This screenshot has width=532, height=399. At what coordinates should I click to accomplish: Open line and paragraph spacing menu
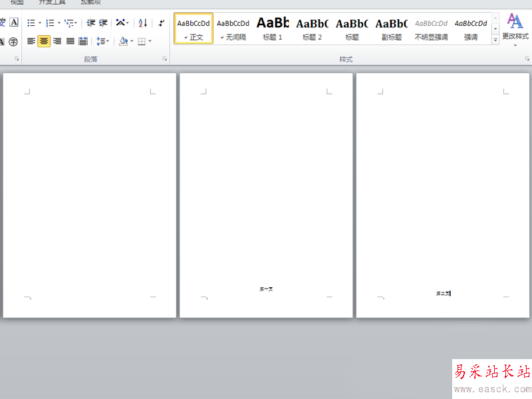coord(102,41)
